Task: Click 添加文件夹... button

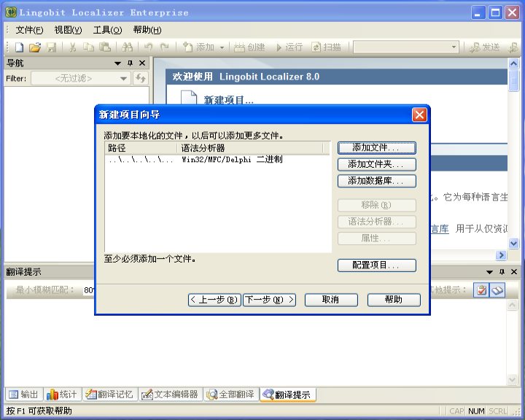Action: point(377,164)
